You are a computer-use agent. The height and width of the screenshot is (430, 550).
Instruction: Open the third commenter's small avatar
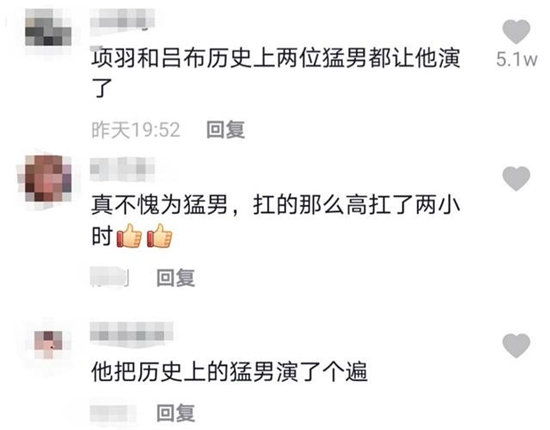coord(48,344)
